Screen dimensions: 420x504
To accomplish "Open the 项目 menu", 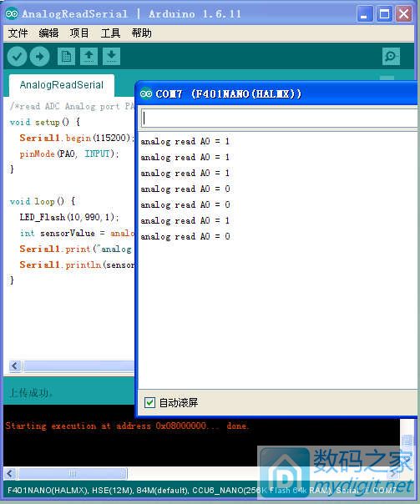I will [x=79, y=33].
